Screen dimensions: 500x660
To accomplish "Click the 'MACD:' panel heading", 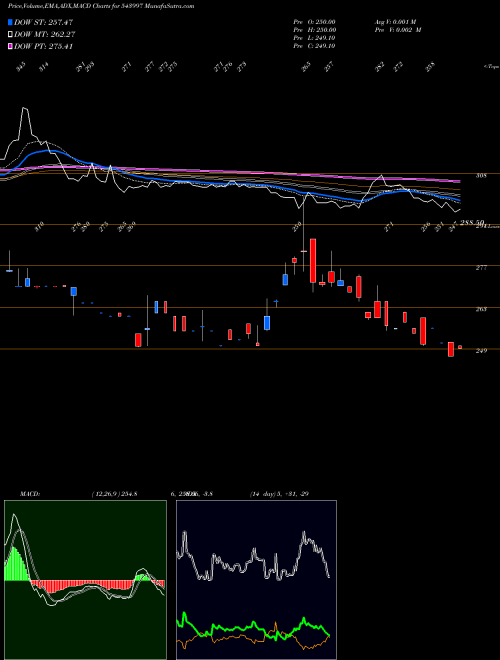I will 29,494.
